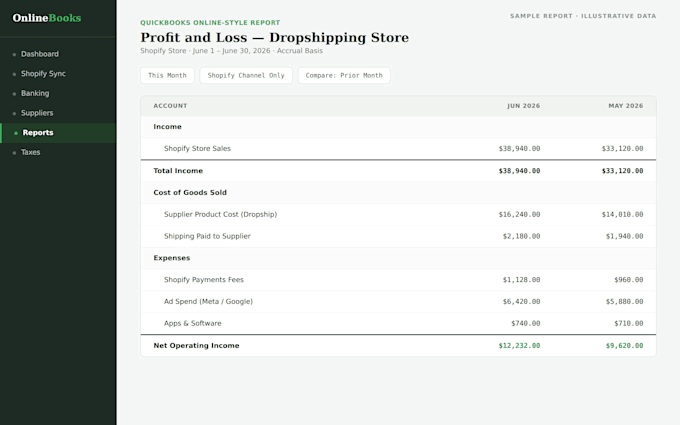Open the Dashboard sidebar item
Image resolution: width=680 pixels, height=425 pixels.
[58, 54]
